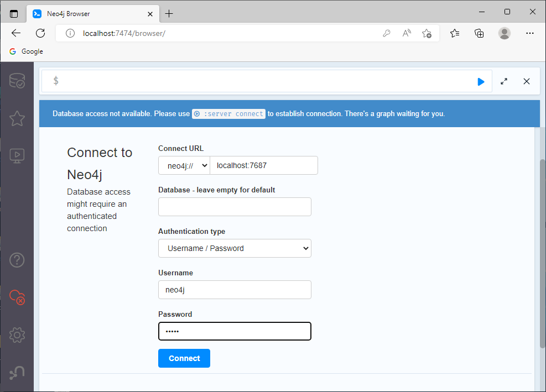The height and width of the screenshot is (392, 546).
Task: Open the Database Information sidebar icon
Action: pyautogui.click(x=17, y=80)
